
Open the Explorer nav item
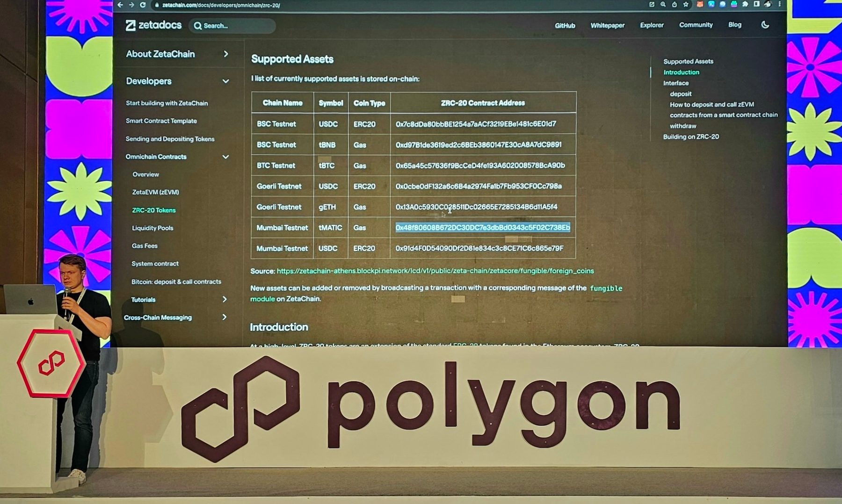[652, 25]
